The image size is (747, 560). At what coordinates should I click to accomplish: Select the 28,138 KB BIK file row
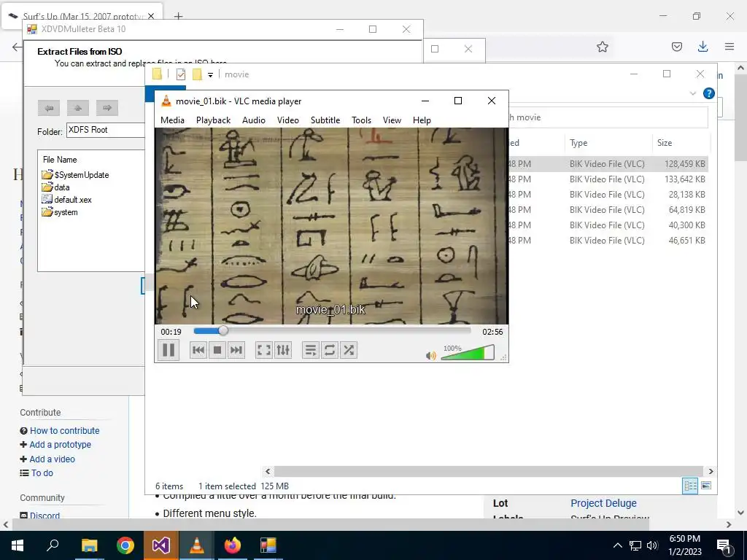(608, 194)
